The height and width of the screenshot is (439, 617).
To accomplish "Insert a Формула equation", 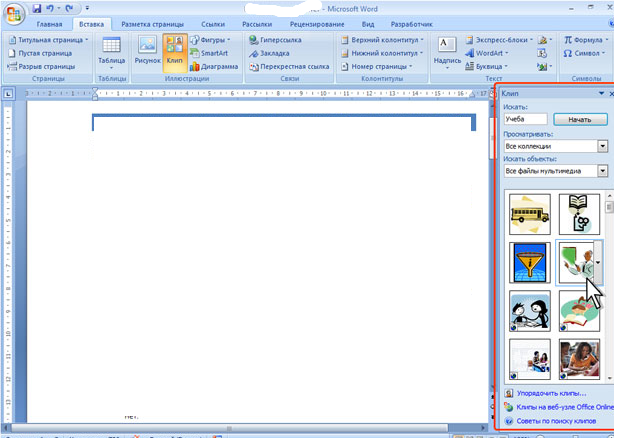I will (x=586, y=40).
